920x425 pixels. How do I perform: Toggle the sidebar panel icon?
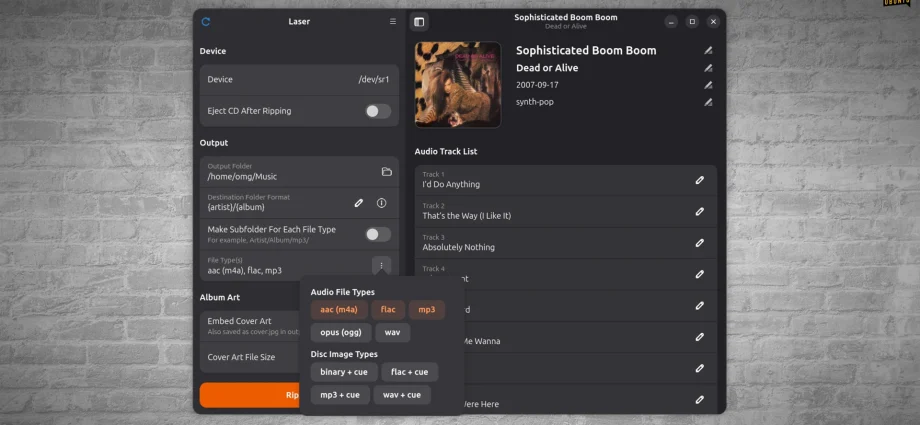[419, 22]
